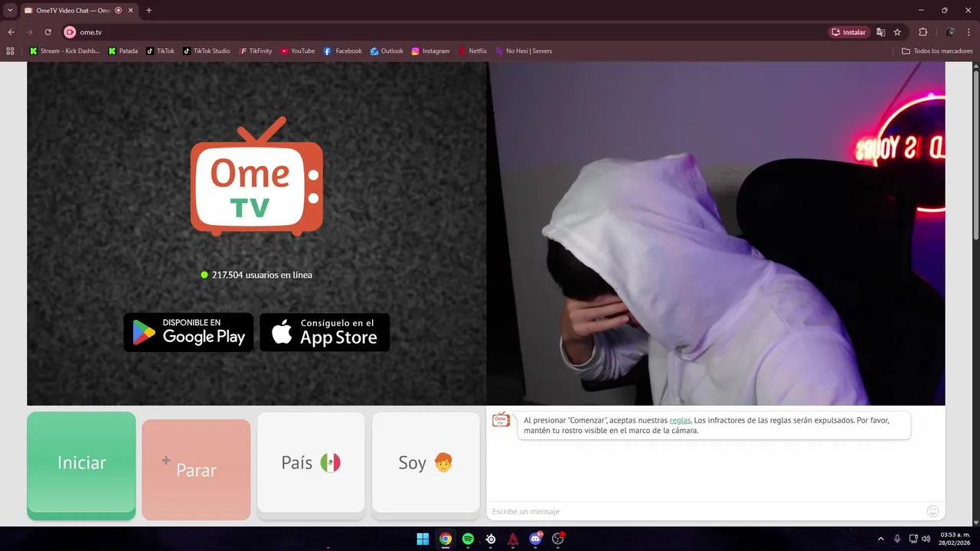The image size is (980, 551).
Task: Click your own webcam preview
Action: [716, 233]
